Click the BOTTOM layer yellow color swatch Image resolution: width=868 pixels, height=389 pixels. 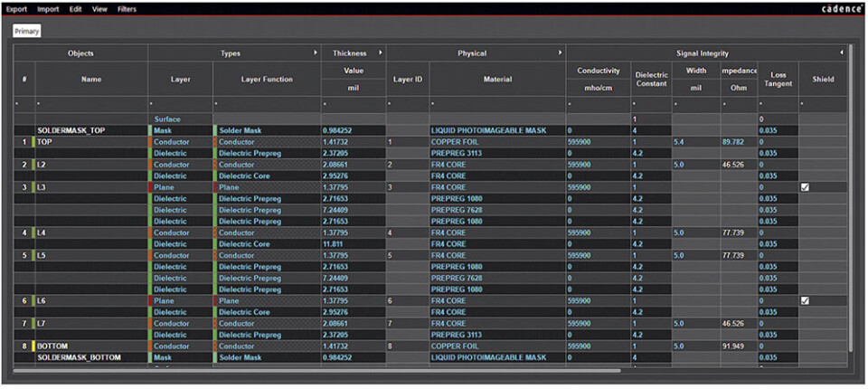click(x=33, y=346)
